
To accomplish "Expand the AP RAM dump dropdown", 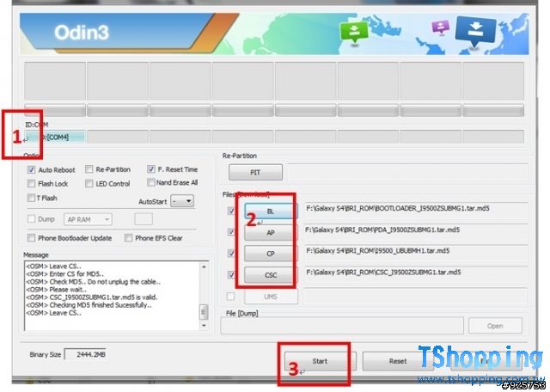I will (89, 219).
